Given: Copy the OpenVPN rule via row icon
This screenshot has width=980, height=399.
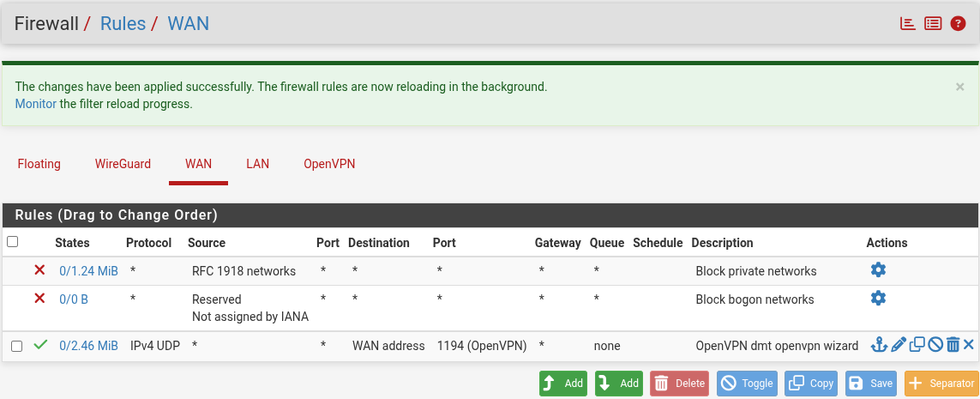Looking at the screenshot, I should coord(917,345).
